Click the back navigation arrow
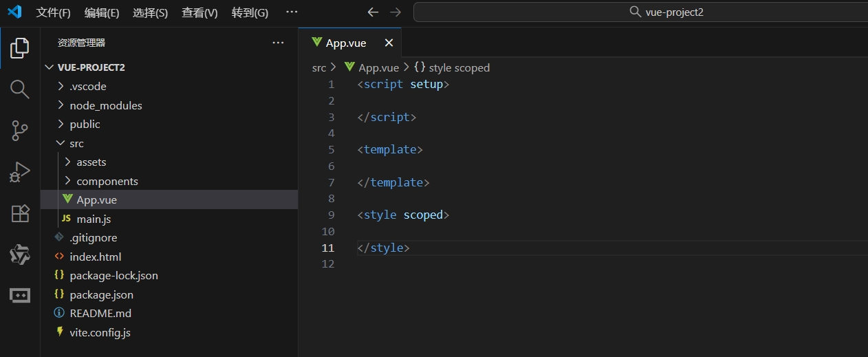The height and width of the screenshot is (357, 868). click(x=373, y=12)
